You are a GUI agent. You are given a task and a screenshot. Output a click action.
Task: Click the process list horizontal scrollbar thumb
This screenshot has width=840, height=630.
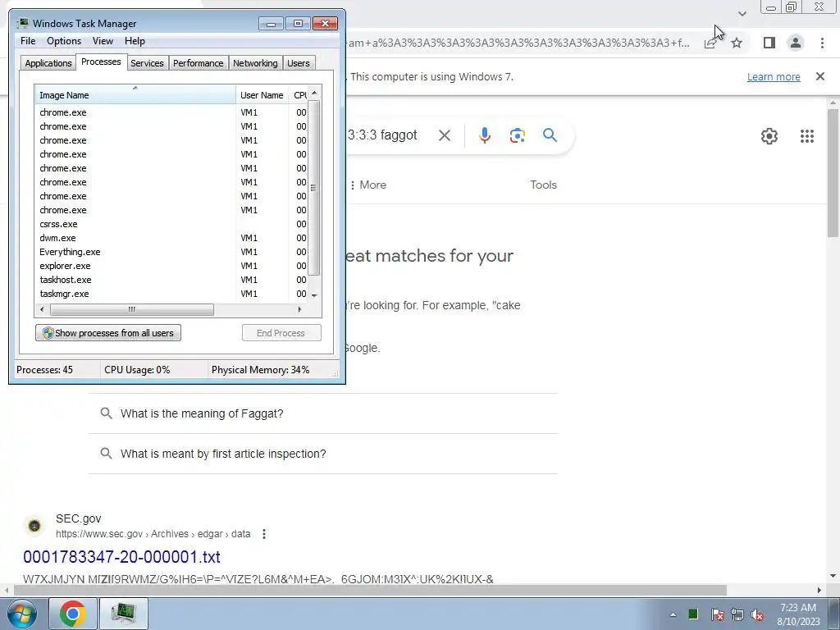tap(132, 309)
